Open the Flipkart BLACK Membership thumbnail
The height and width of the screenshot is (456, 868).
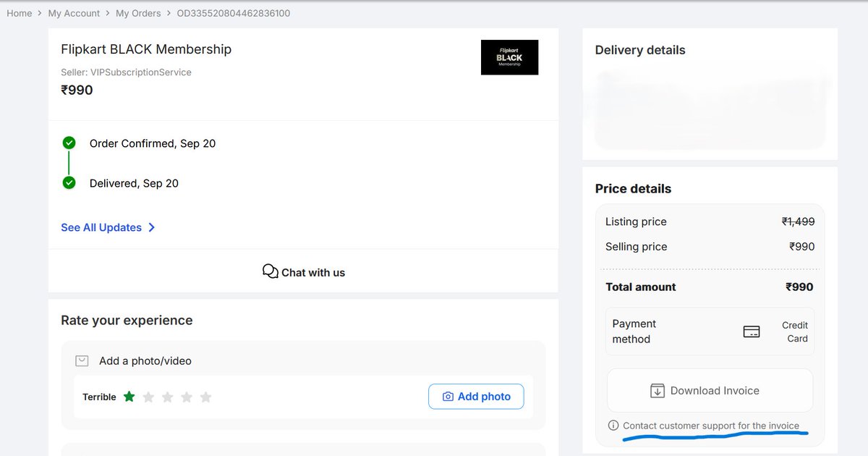[x=509, y=57]
